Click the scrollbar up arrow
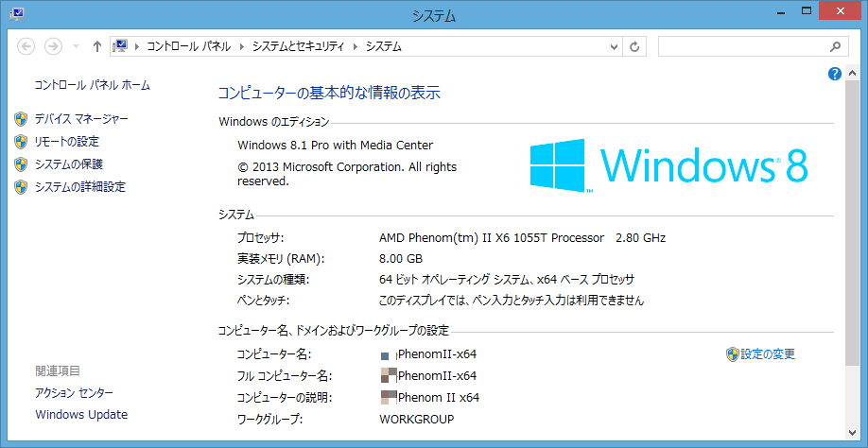The width and height of the screenshot is (868, 448). 853,71
